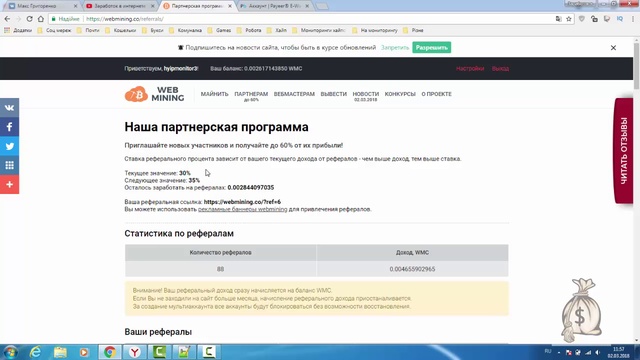Open Комуналка bookmark folder

coord(185,30)
